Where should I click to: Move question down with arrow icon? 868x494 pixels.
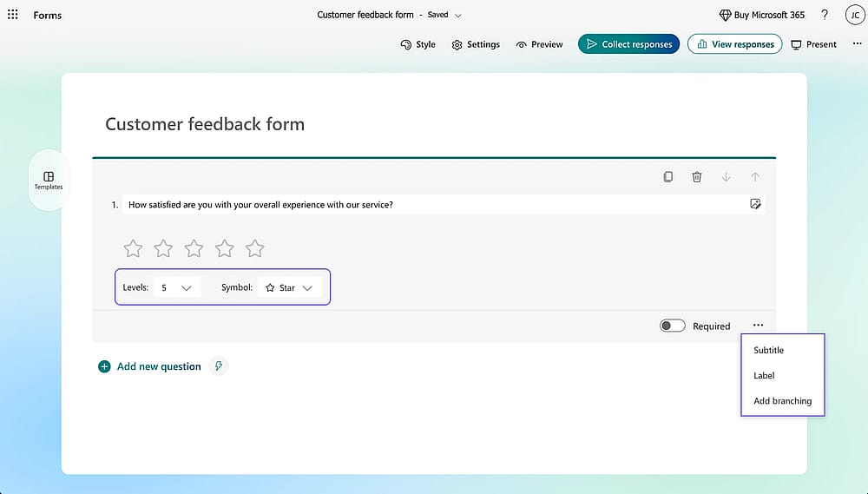point(727,176)
